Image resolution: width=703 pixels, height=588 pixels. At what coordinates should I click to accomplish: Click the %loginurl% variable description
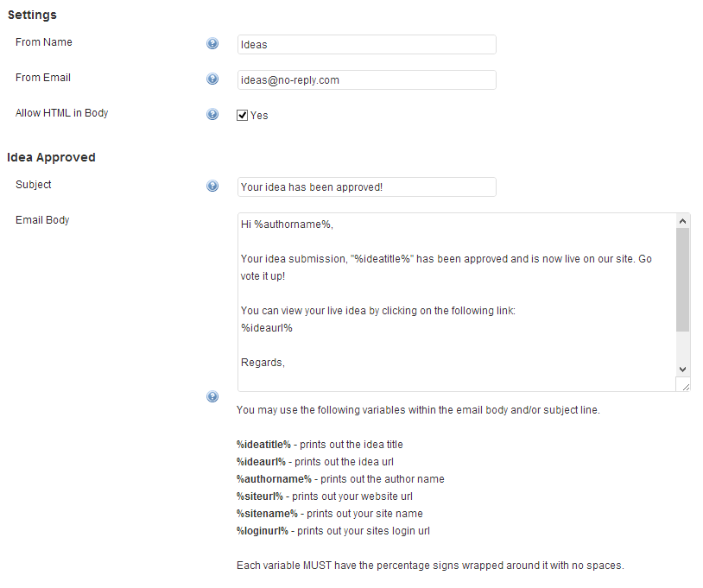333,531
